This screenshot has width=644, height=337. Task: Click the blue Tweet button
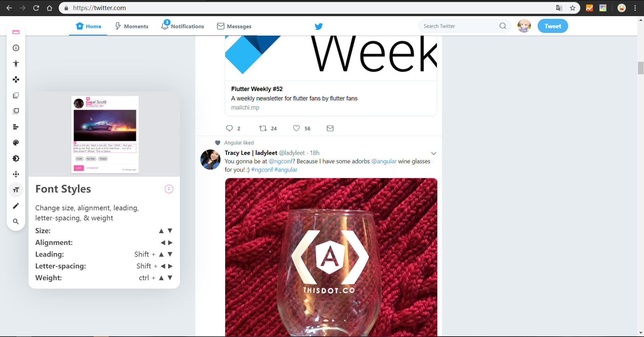coord(553,26)
